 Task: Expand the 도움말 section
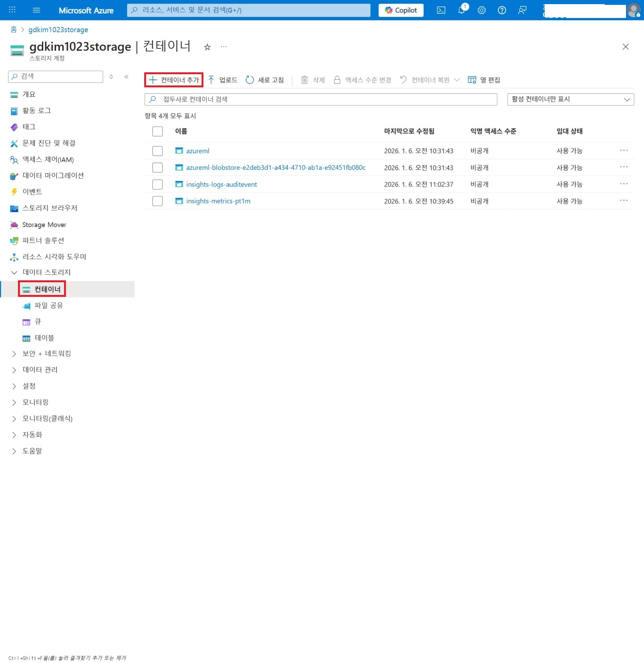point(14,451)
